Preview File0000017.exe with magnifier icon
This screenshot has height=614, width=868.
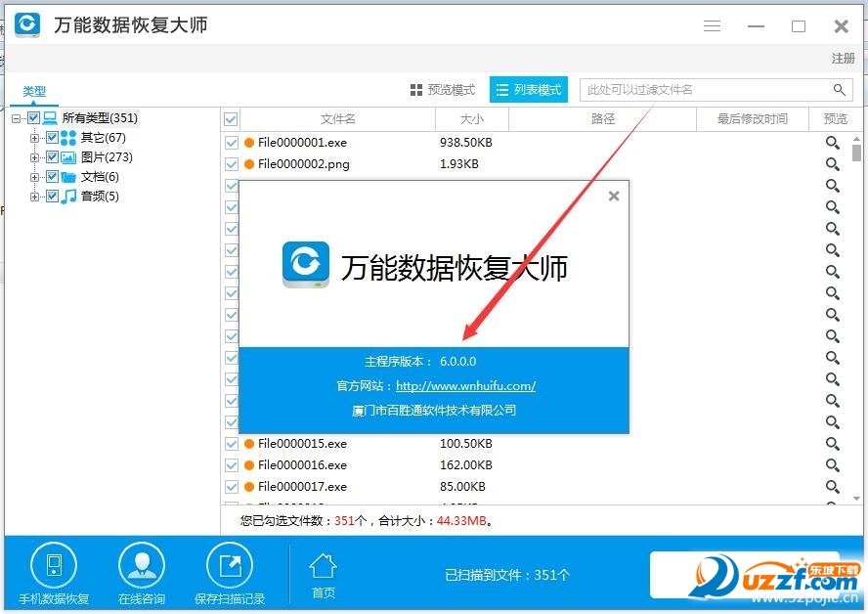[x=832, y=487]
